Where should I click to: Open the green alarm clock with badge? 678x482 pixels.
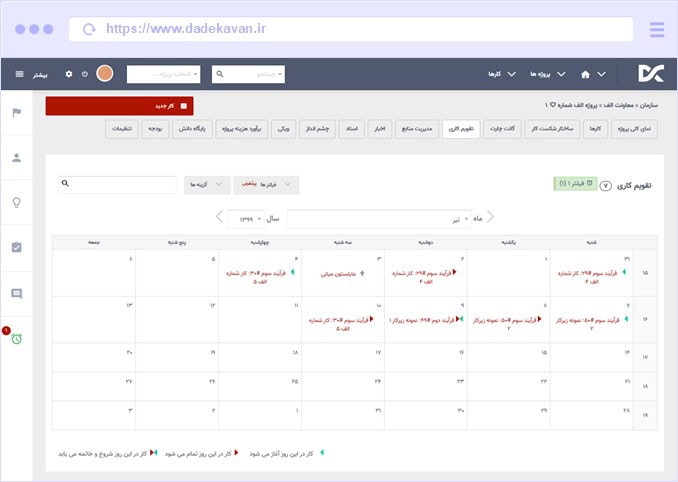coord(16,338)
